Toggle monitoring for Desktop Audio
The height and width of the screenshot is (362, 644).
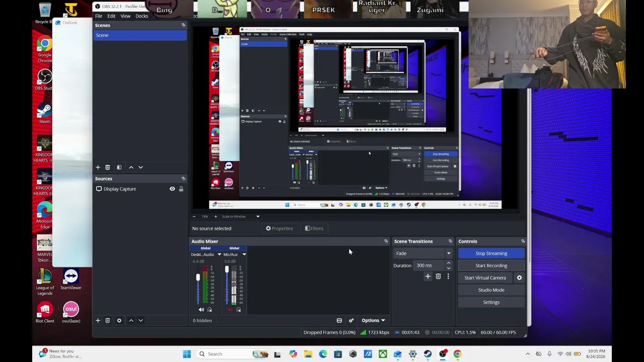[x=210, y=310]
